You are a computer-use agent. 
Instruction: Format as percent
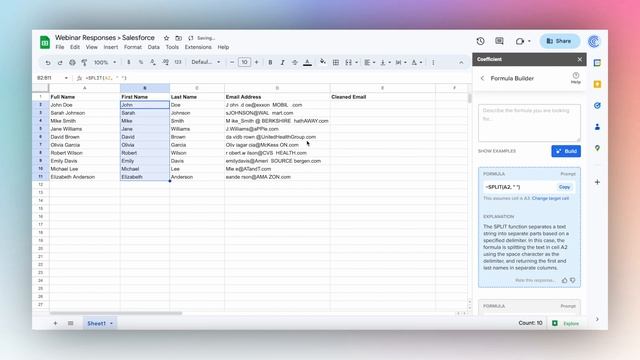[141, 62]
